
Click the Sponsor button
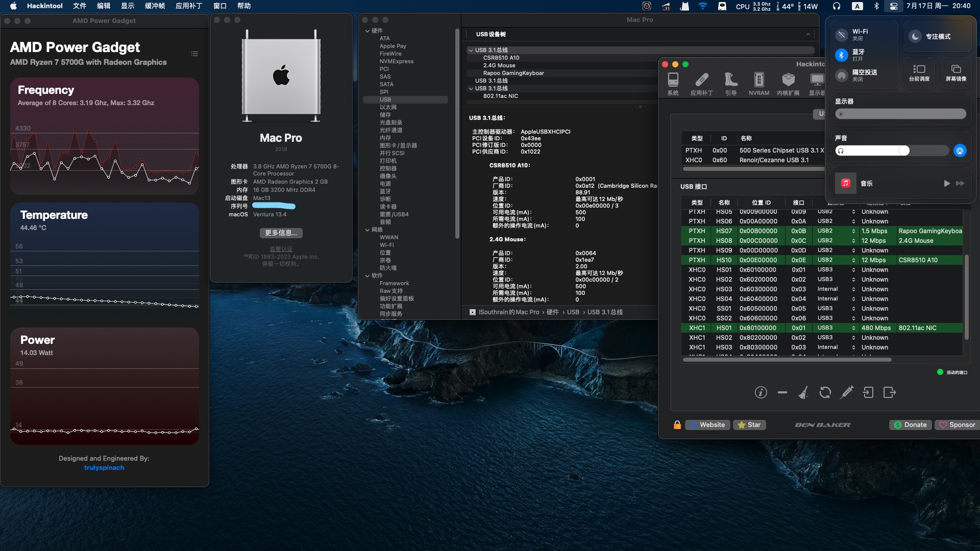click(x=958, y=424)
